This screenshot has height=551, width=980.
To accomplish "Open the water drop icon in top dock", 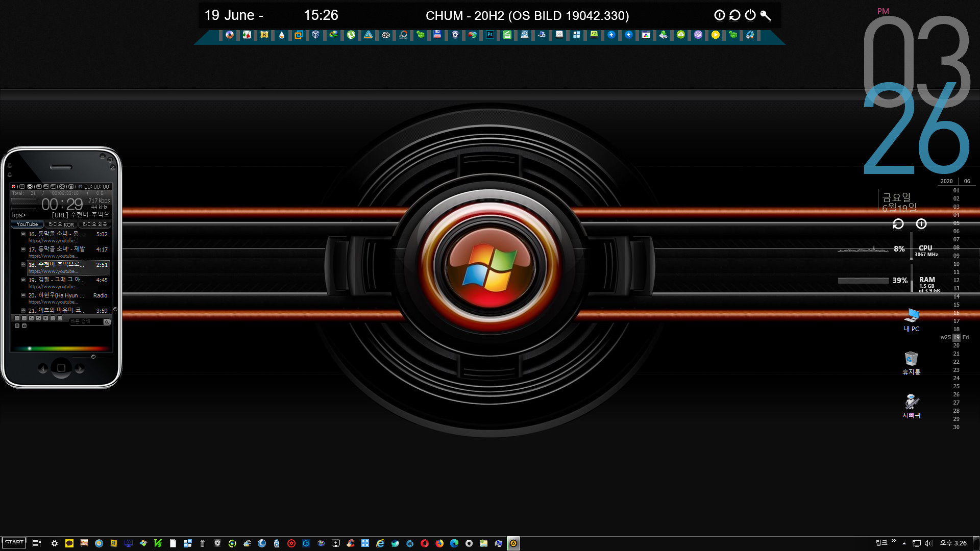I will coord(281,35).
